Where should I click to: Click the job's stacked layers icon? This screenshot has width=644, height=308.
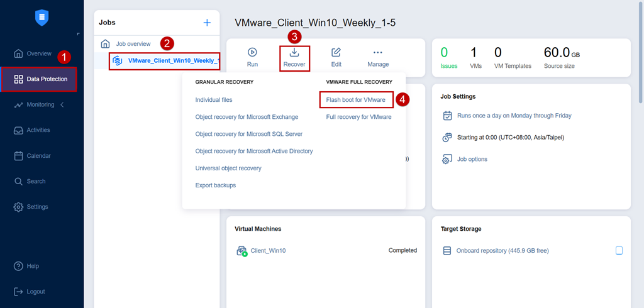(118, 61)
